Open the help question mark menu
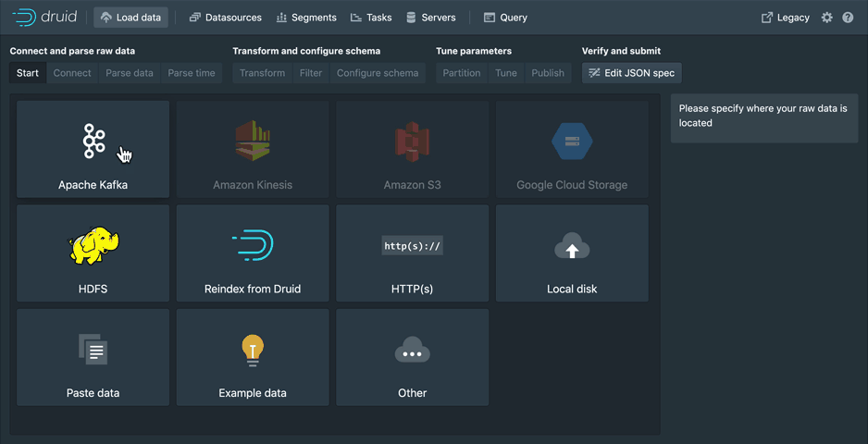This screenshot has height=444, width=868. click(x=848, y=18)
